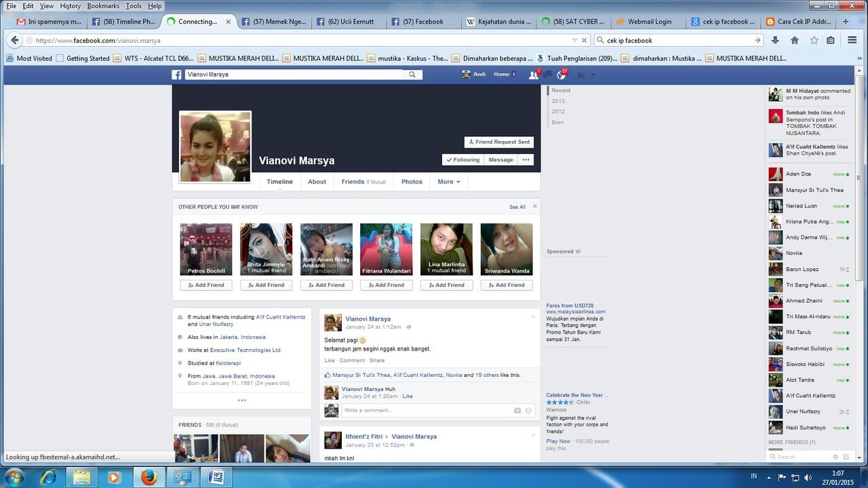
Task: Open Internet Explorer from the taskbar
Action: click(x=48, y=477)
